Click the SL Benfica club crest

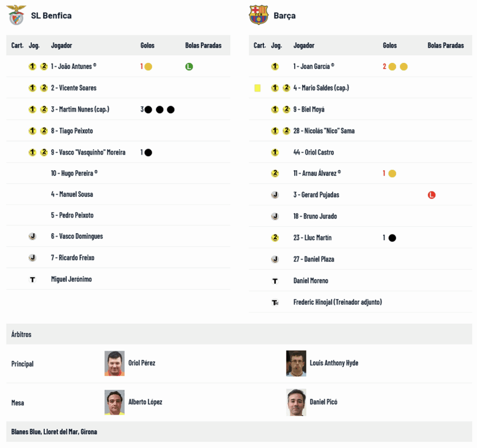pos(17,15)
